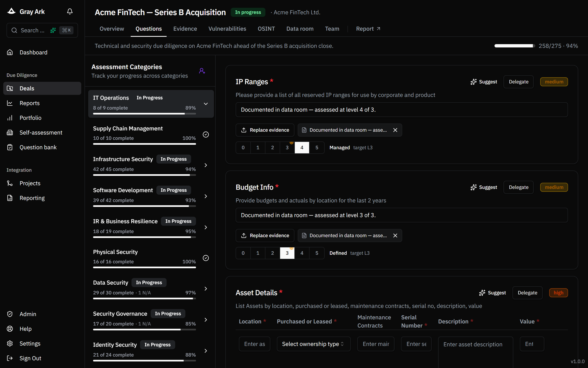The height and width of the screenshot is (368, 588).
Task: Set Budget Info maturity level to 0
Action: click(x=243, y=253)
